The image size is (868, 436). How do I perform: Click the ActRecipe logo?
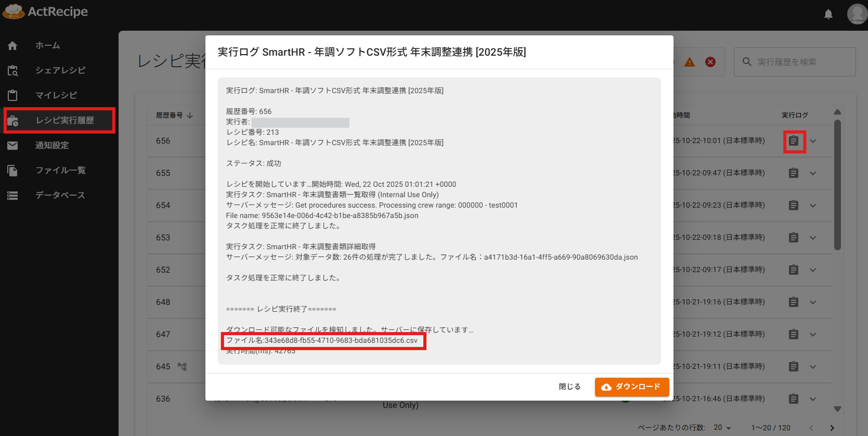[x=45, y=11]
